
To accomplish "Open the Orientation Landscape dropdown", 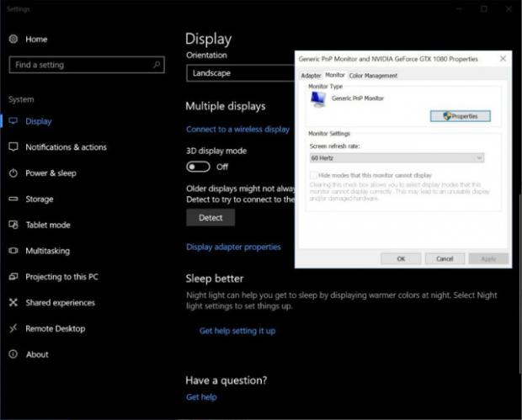I will pyautogui.click(x=240, y=73).
